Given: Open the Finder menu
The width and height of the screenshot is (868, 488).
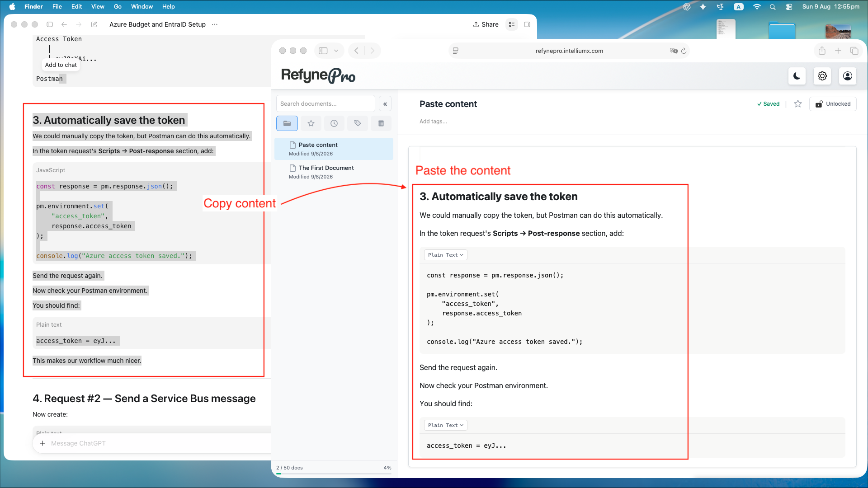Looking at the screenshot, I should (33, 6).
